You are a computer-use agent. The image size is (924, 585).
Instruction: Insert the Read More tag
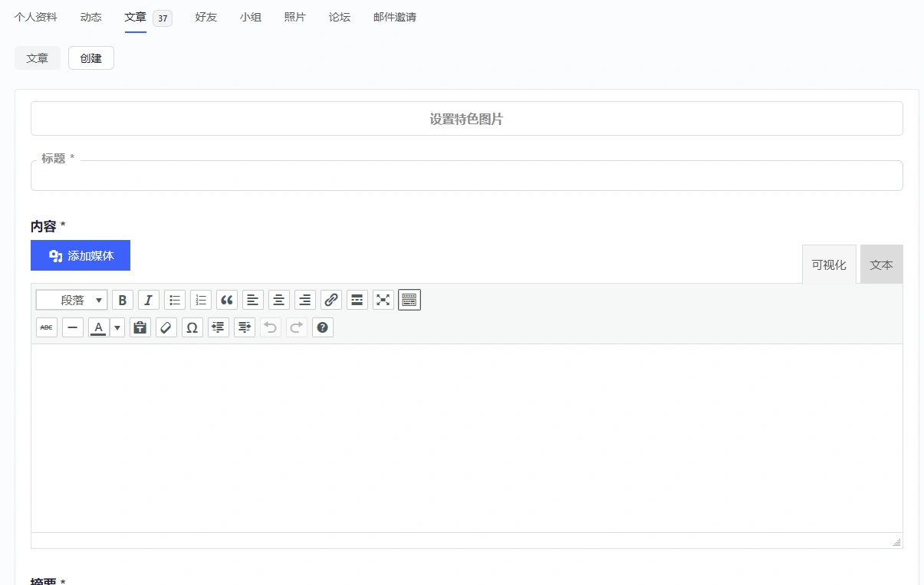click(x=357, y=300)
